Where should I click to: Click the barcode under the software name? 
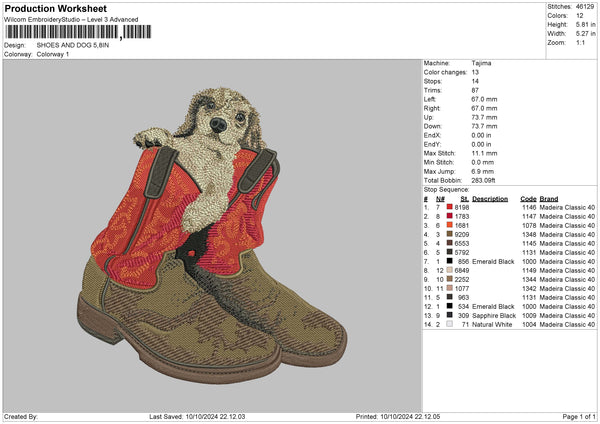pos(60,32)
